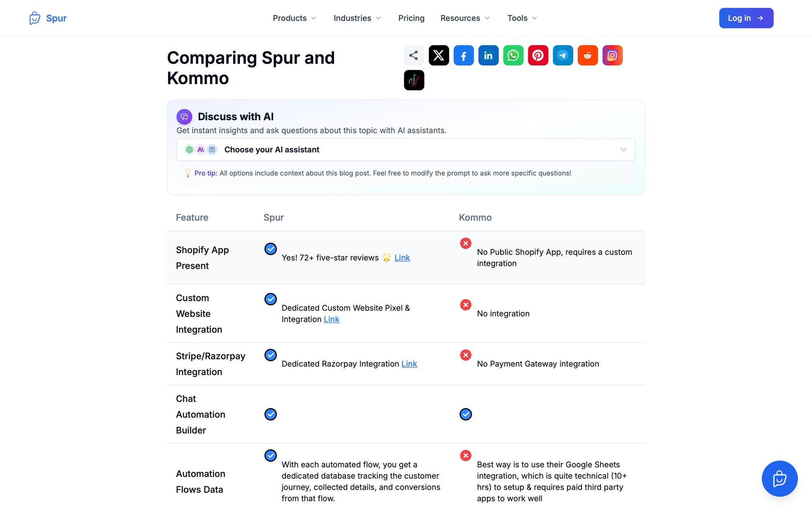
Task: Share the page on TikTok
Action: pos(414,80)
